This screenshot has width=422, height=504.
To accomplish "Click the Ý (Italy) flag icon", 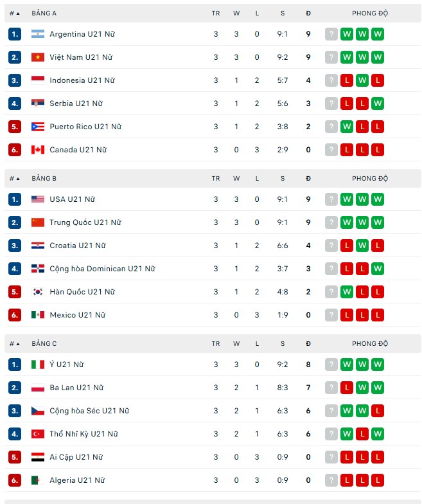I will [x=37, y=364].
